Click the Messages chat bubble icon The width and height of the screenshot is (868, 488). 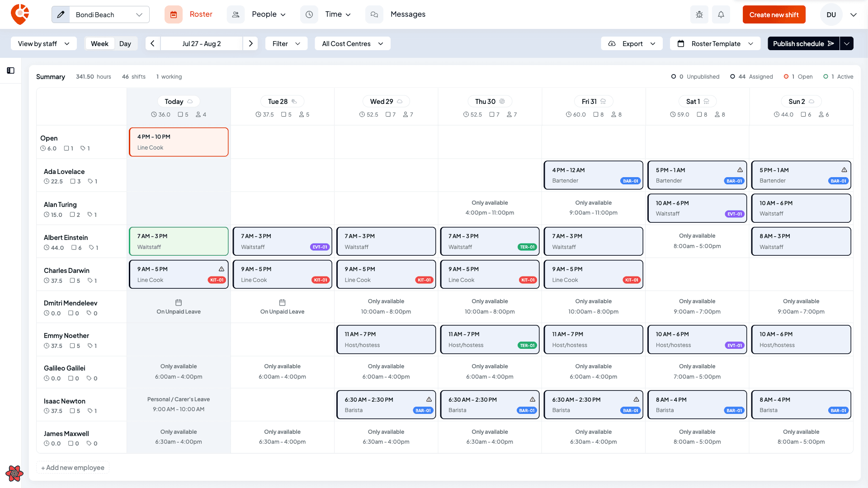tap(374, 14)
